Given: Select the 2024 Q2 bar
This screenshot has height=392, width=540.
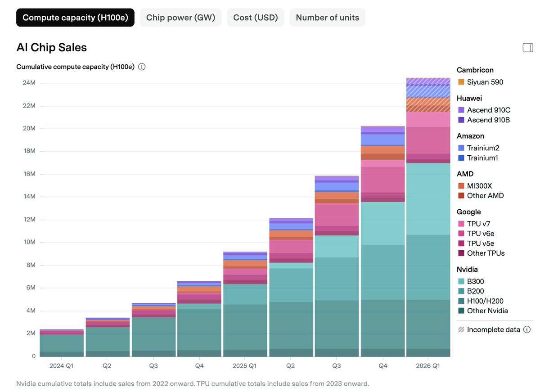Looking at the screenshot, I should [x=108, y=337].
